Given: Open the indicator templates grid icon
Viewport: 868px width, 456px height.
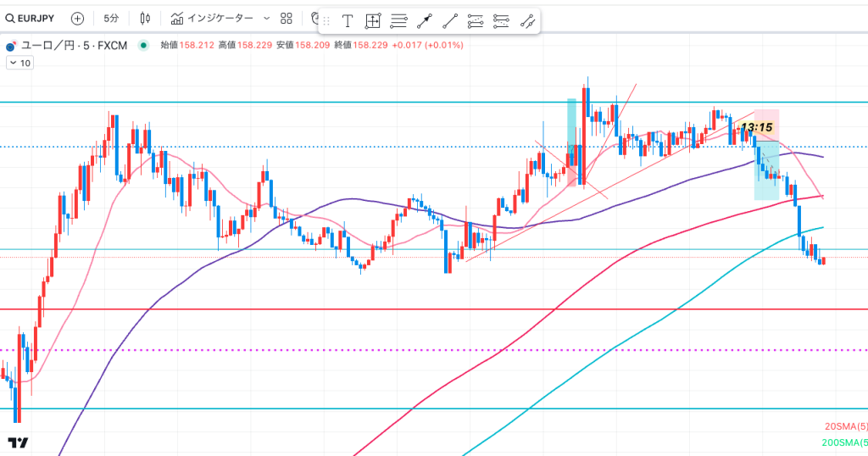Looking at the screenshot, I should tap(287, 18).
